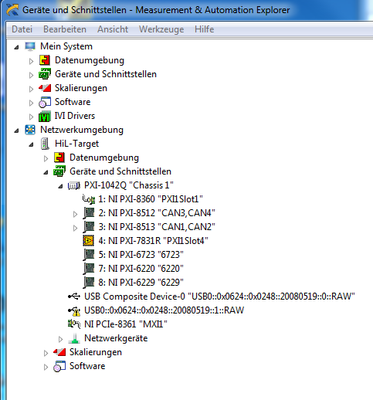
Task: Select the row 5: NI PXI-6723 "6723"
Action: 141,255
